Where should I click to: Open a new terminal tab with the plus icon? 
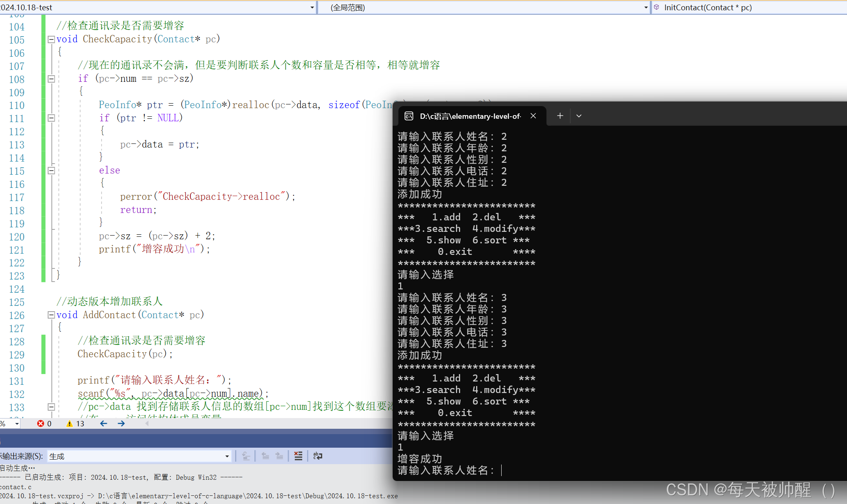point(560,116)
